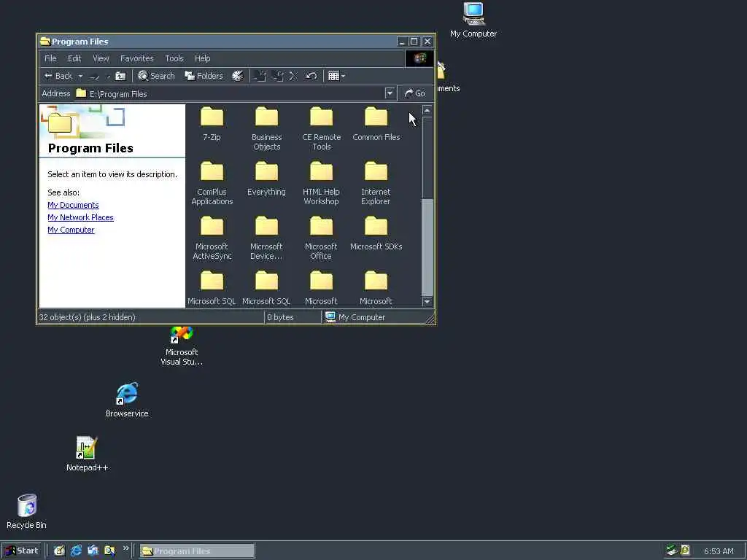This screenshot has height=560, width=747.
Task: Click the Move To toolbar icon
Action: point(260,76)
